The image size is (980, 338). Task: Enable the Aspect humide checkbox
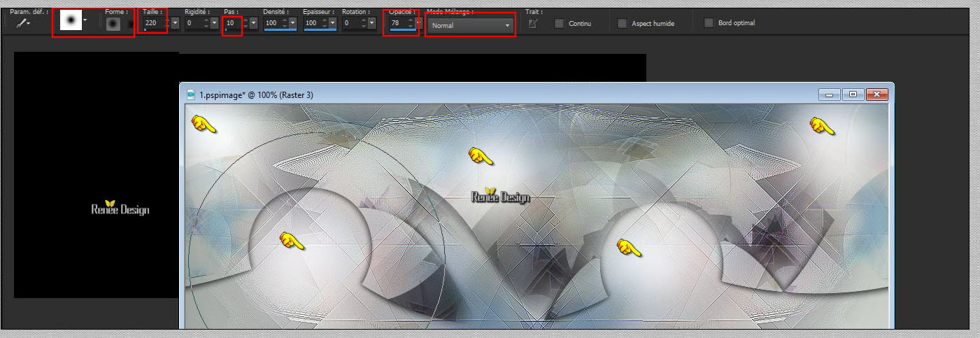click(x=622, y=23)
